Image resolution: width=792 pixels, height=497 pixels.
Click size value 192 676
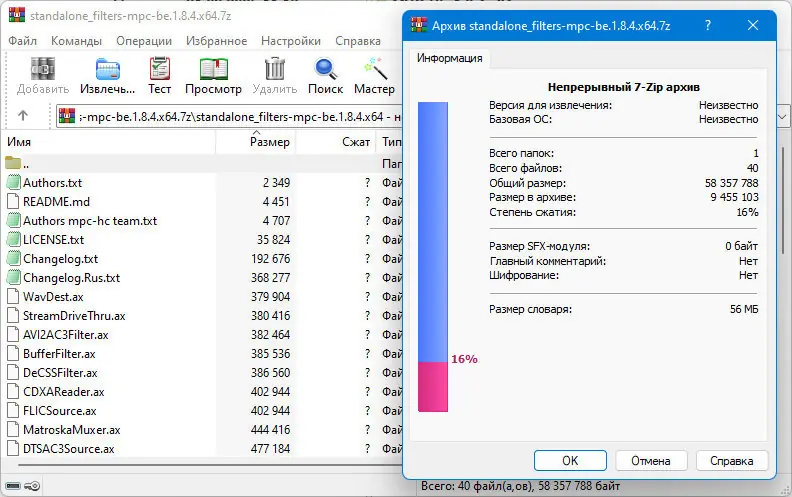(x=271, y=259)
